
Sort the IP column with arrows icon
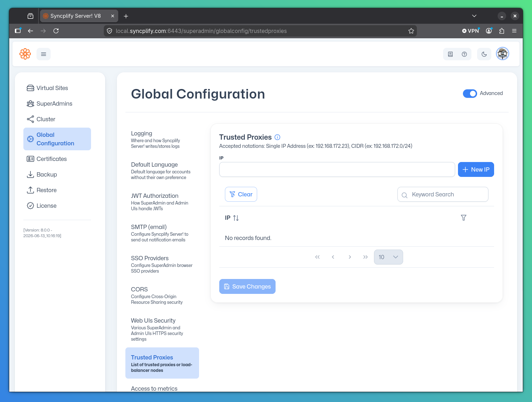click(x=236, y=218)
